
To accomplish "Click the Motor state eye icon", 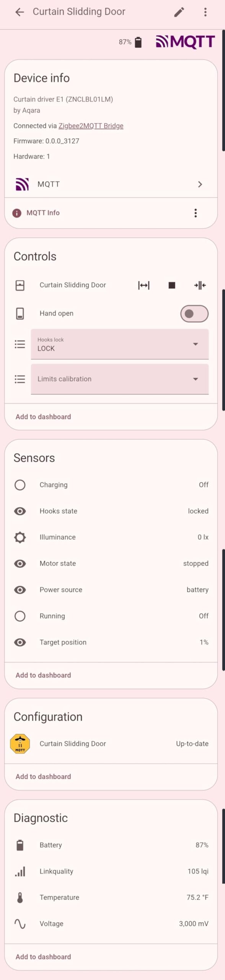I will point(20,563).
